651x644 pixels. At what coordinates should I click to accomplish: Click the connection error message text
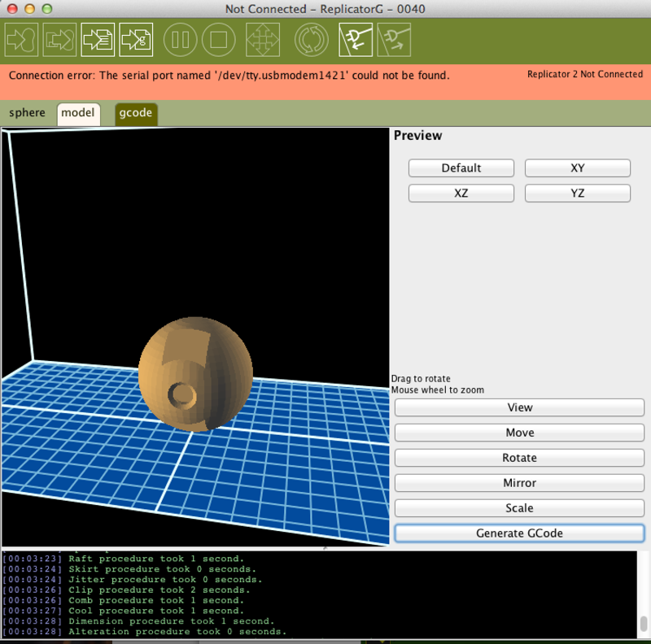click(229, 76)
